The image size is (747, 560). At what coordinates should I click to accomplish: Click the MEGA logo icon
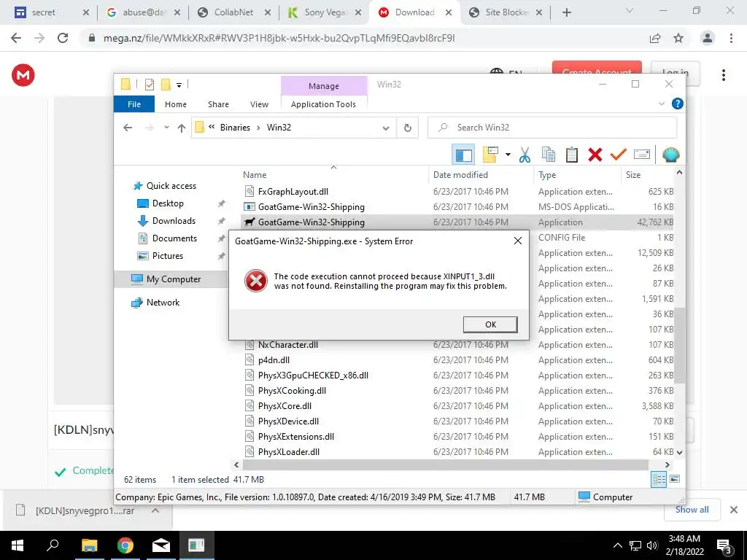23,75
